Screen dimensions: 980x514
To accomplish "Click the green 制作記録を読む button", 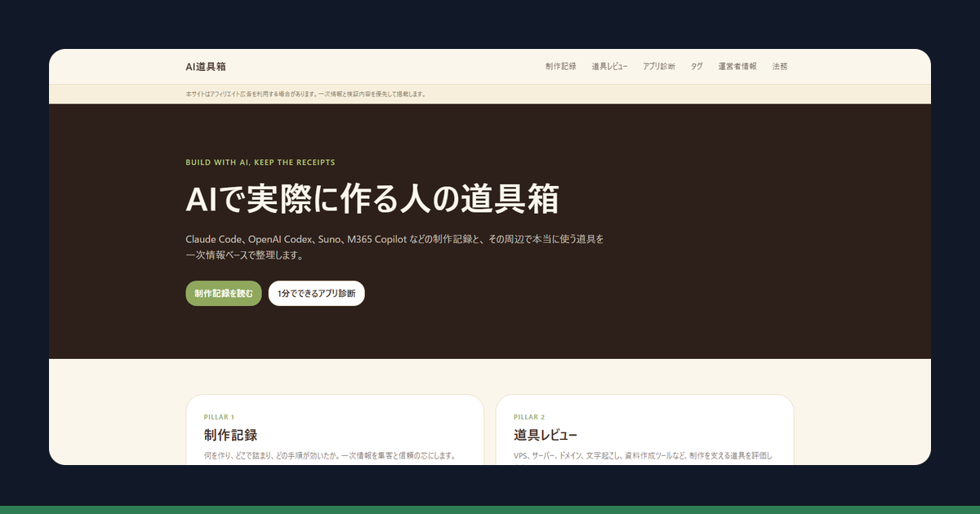I will pyautogui.click(x=224, y=294).
